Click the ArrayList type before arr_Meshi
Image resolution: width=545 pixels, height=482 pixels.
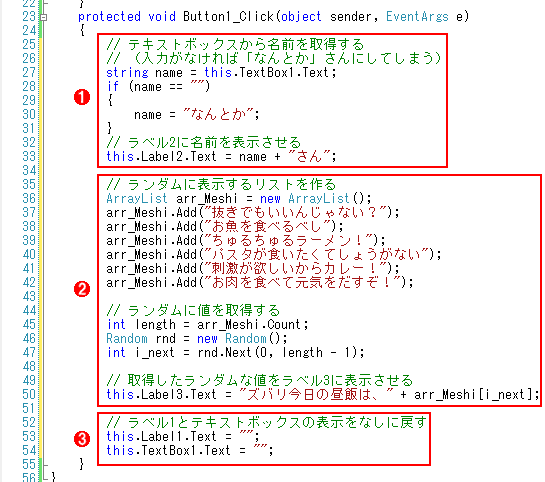(137, 198)
